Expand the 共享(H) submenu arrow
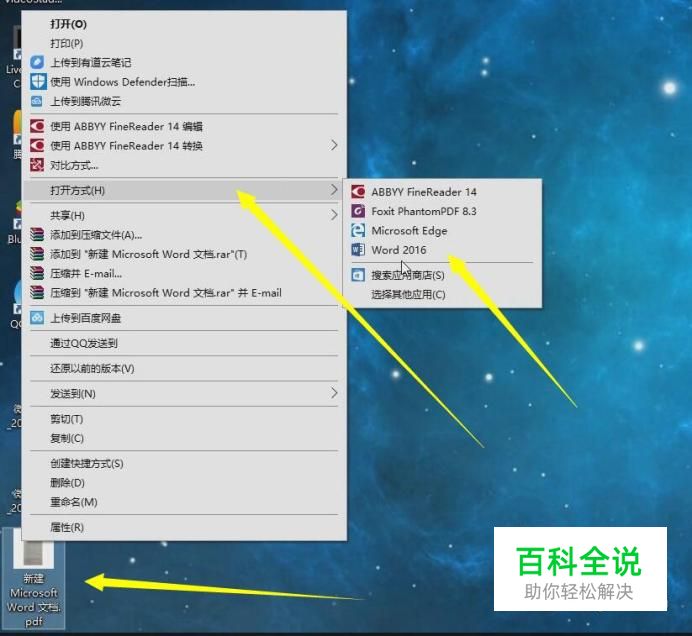Image resolution: width=692 pixels, height=636 pixels. (334, 215)
